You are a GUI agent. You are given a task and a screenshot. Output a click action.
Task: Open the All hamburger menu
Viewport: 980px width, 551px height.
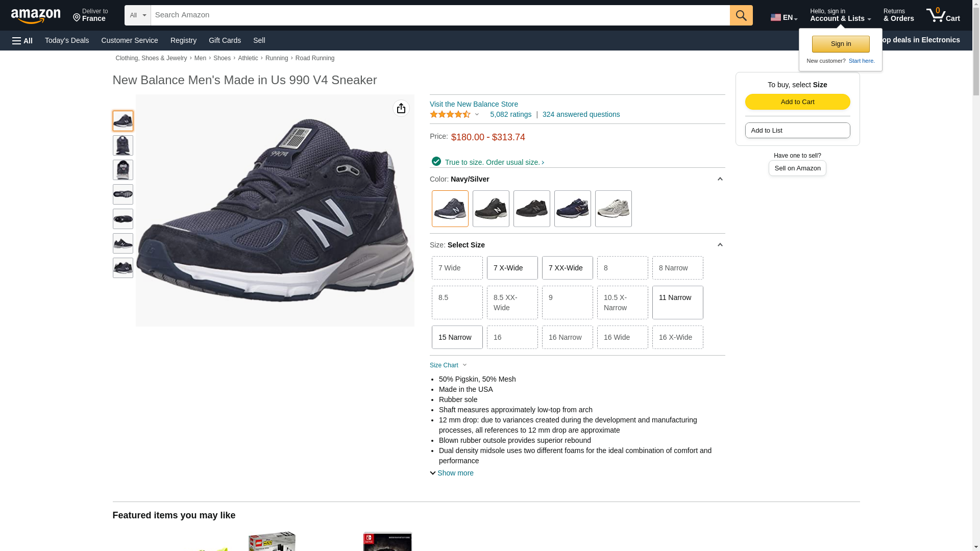[x=22, y=40]
